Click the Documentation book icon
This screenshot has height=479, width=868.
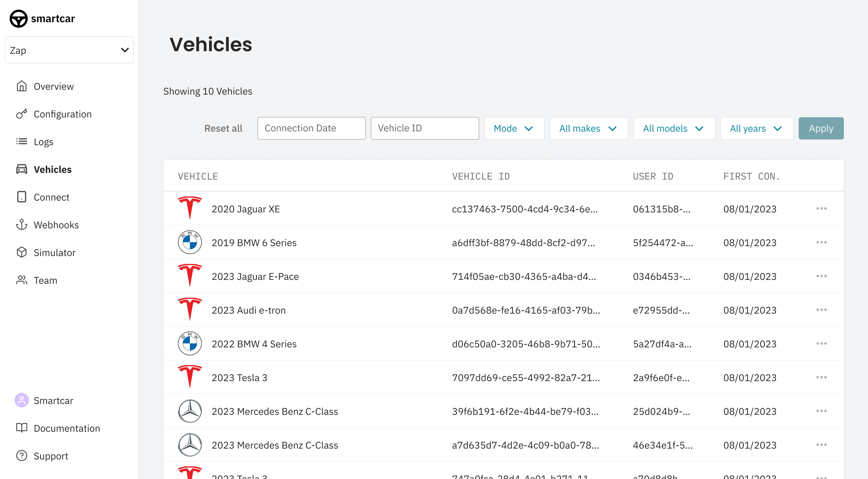22,428
